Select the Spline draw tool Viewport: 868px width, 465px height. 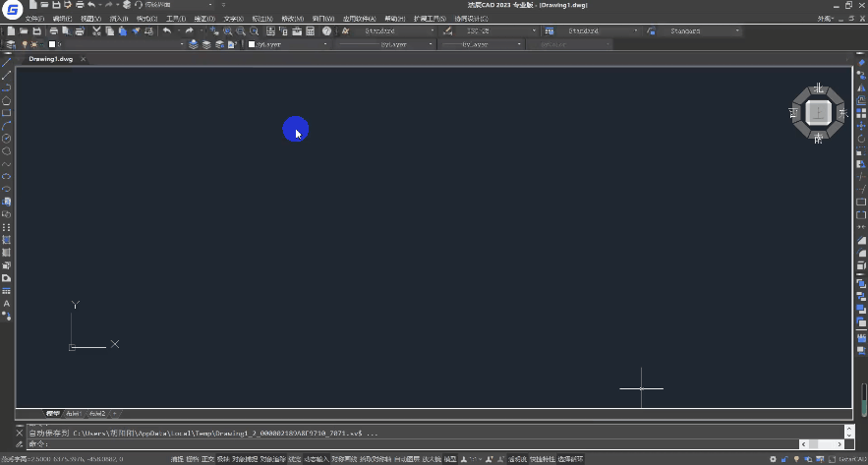7,164
